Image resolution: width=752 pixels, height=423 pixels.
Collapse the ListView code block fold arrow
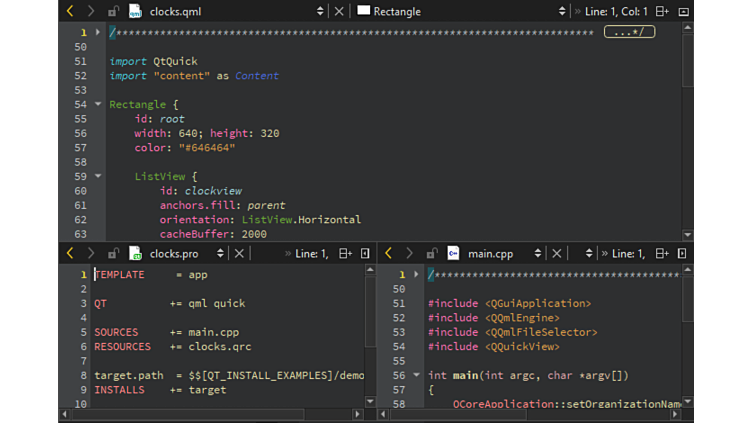tap(98, 176)
